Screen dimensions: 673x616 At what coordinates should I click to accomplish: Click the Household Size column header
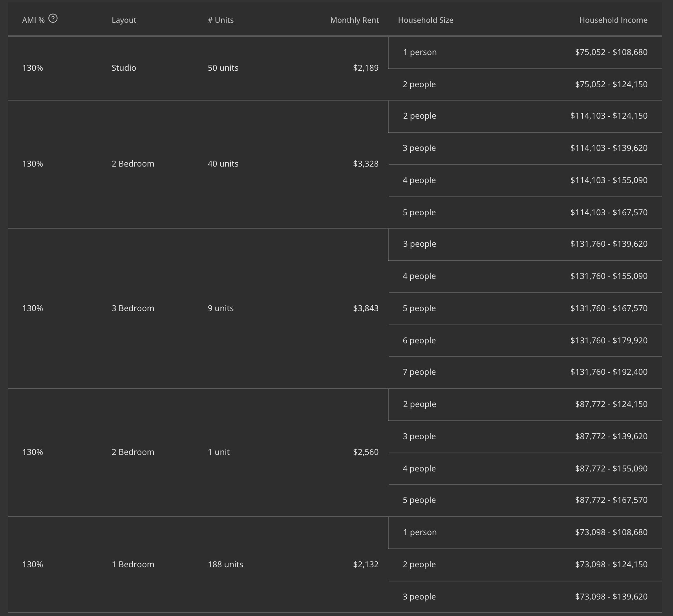coord(426,20)
